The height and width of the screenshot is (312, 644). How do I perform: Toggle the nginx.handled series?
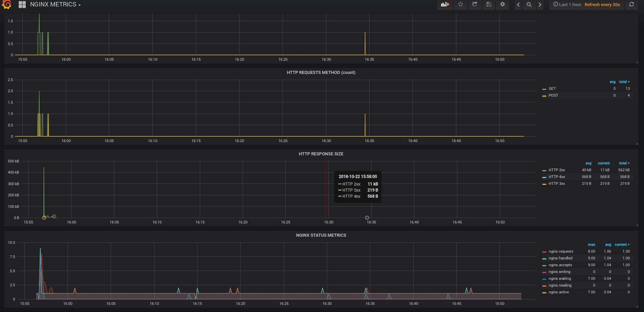click(x=560, y=258)
